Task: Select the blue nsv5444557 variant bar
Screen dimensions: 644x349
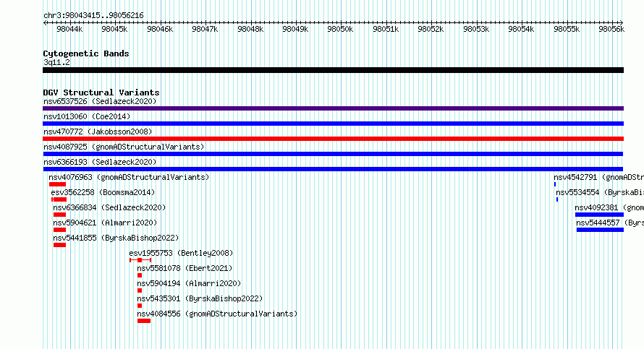Action: tap(600, 230)
